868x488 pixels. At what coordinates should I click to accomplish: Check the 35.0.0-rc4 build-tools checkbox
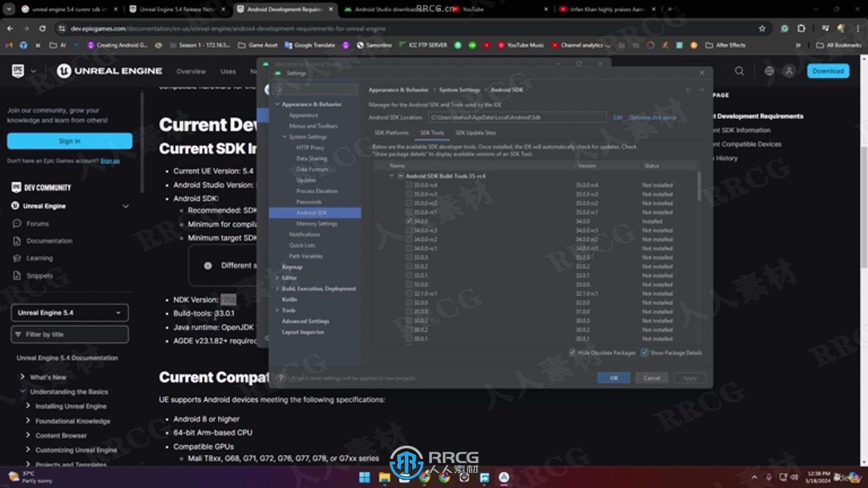pyautogui.click(x=409, y=185)
